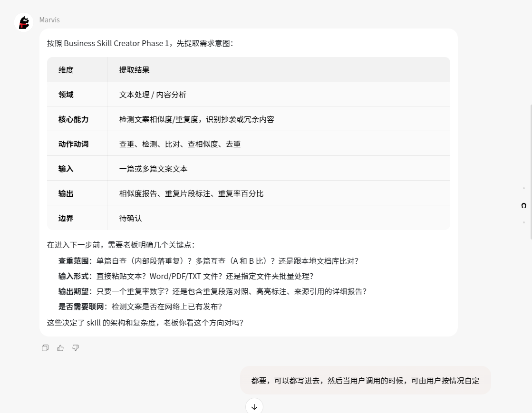Viewport: 532px width, 413px height.
Task: Click the side navigation marker icon
Action: [x=524, y=205]
